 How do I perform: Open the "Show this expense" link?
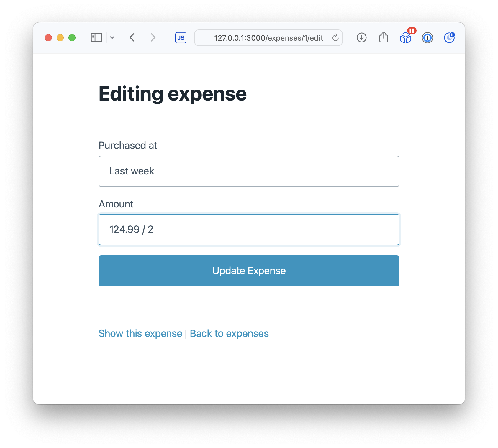click(x=140, y=333)
